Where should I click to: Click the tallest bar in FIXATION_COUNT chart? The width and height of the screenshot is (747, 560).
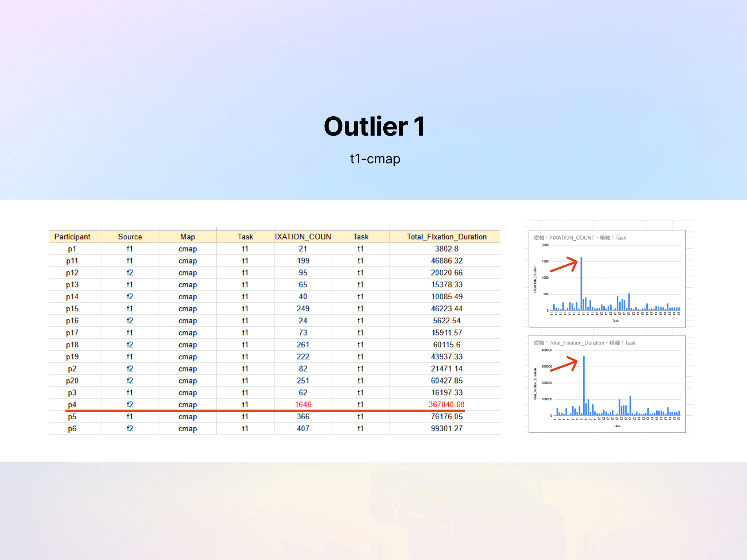click(x=581, y=284)
